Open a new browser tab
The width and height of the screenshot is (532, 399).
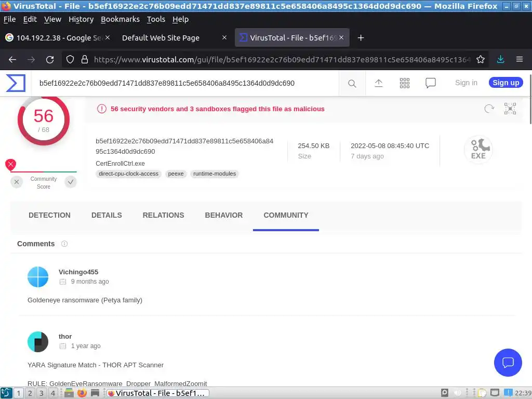click(x=361, y=37)
